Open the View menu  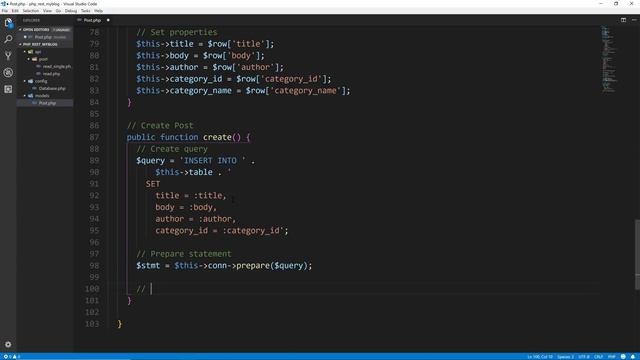point(47,11)
